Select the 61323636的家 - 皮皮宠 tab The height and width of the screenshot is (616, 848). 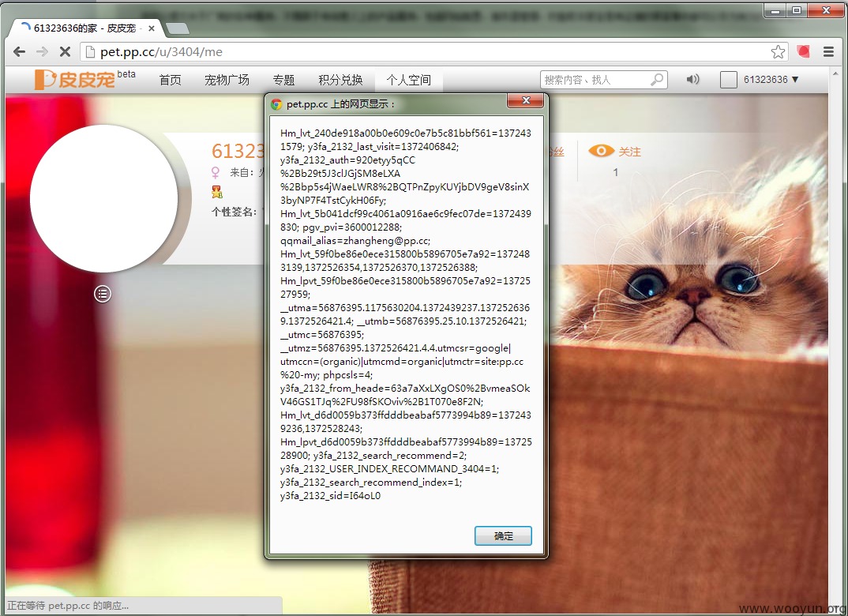click(x=84, y=28)
